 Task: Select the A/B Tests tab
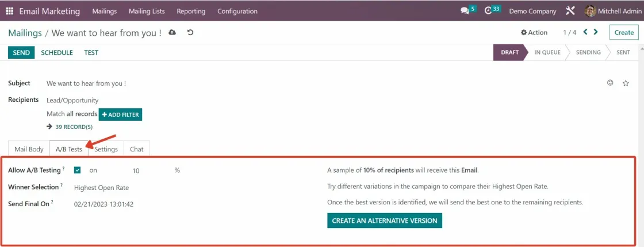pos(68,149)
